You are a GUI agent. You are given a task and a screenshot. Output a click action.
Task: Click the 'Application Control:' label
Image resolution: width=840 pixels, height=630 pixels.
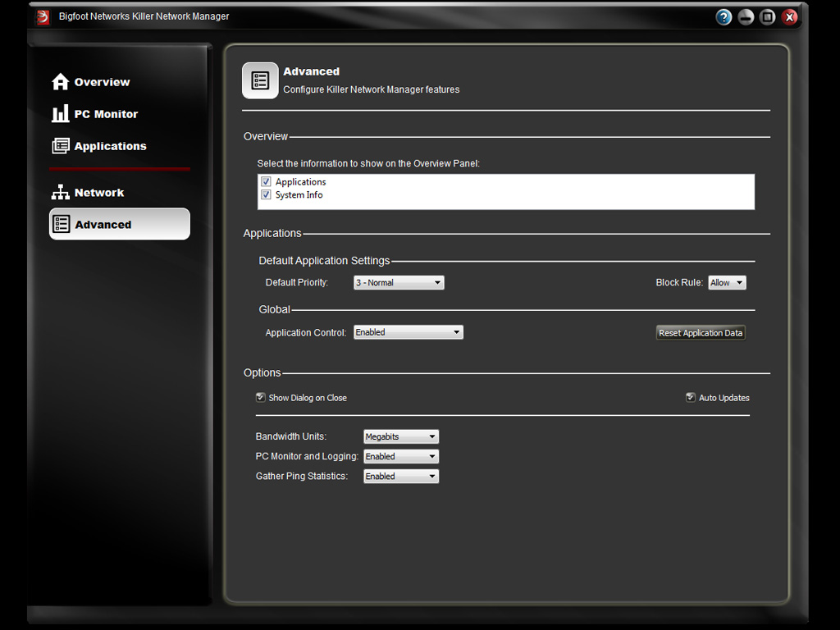[306, 333]
